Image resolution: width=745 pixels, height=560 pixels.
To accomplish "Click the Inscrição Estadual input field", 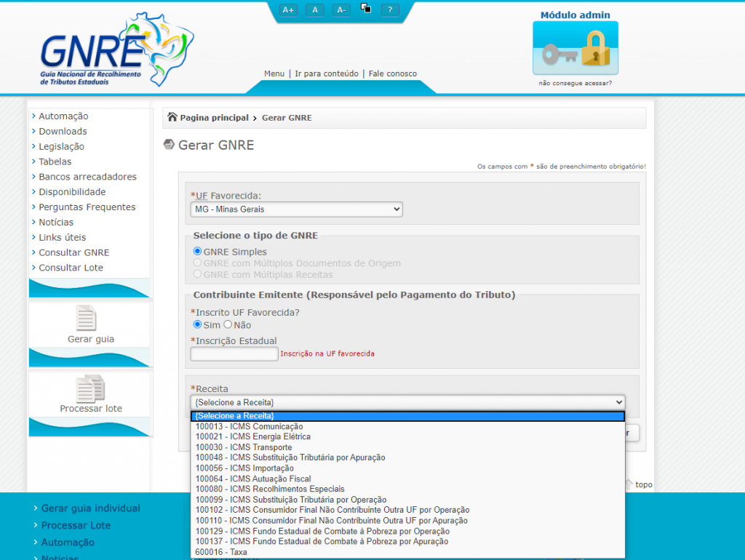I will pos(234,354).
